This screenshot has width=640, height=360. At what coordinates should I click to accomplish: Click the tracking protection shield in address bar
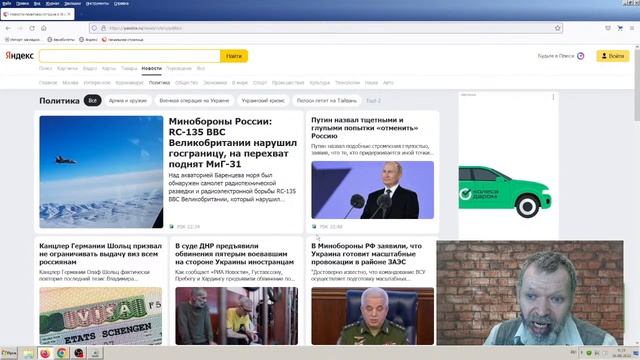click(94, 28)
